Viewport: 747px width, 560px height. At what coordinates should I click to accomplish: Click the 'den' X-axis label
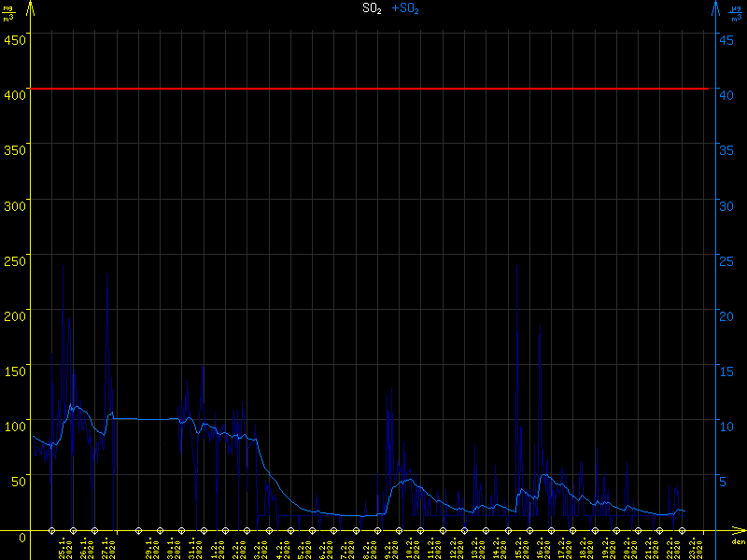(x=738, y=542)
